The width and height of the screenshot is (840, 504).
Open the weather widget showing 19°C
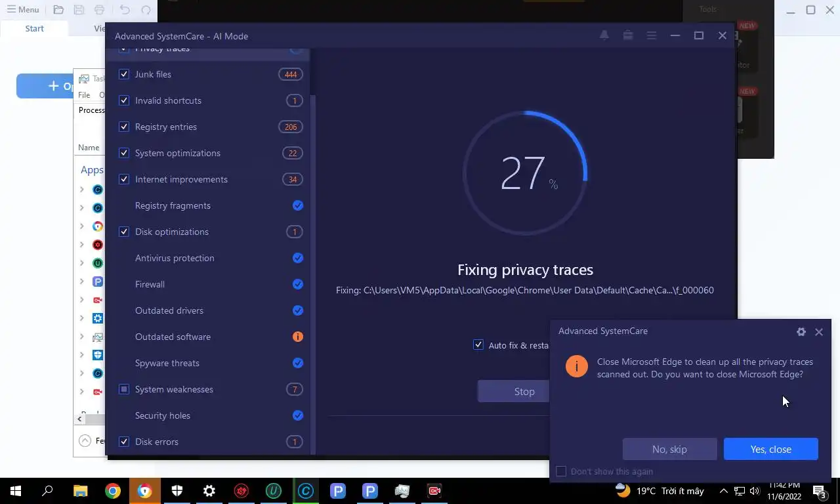[x=660, y=491]
